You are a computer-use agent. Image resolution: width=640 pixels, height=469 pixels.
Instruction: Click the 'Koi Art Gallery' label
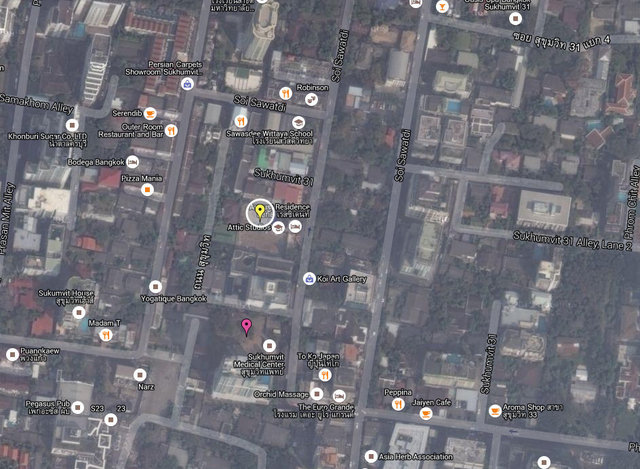[342, 279]
